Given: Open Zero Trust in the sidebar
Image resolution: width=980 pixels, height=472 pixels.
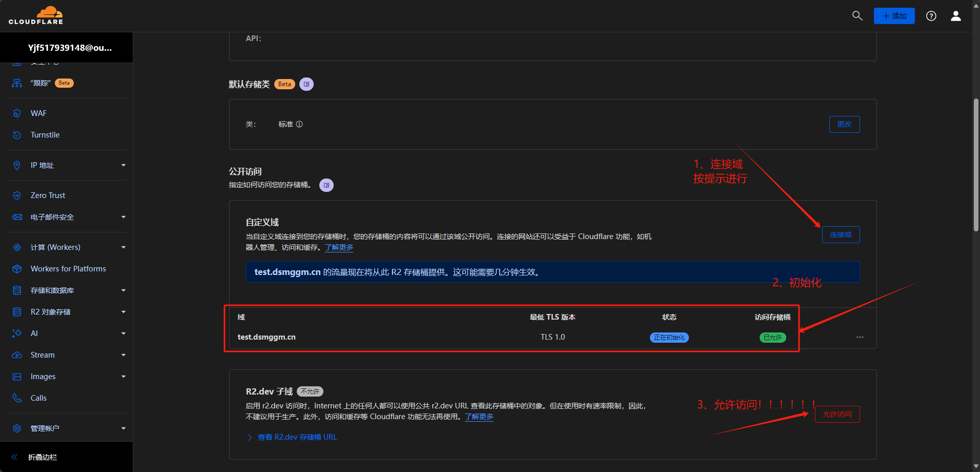Looking at the screenshot, I should pos(48,195).
